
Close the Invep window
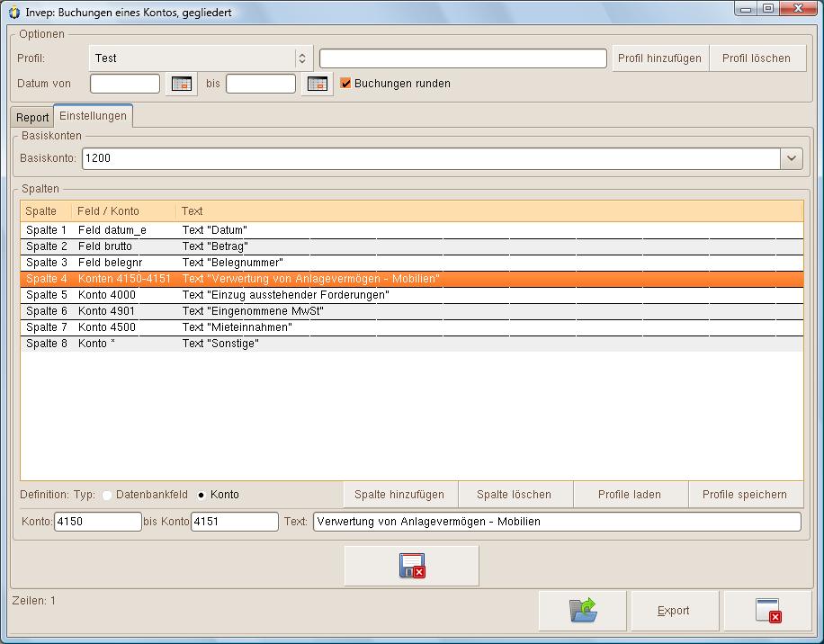coord(800,8)
